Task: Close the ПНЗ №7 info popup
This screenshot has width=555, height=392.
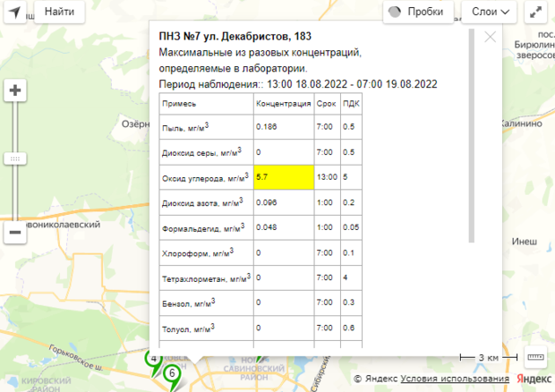Action: click(490, 37)
